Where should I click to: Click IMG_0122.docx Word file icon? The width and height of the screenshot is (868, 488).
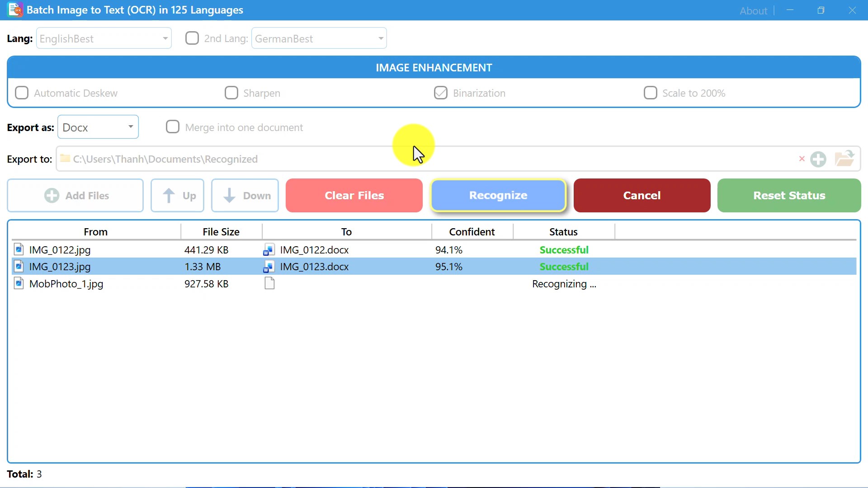point(269,250)
